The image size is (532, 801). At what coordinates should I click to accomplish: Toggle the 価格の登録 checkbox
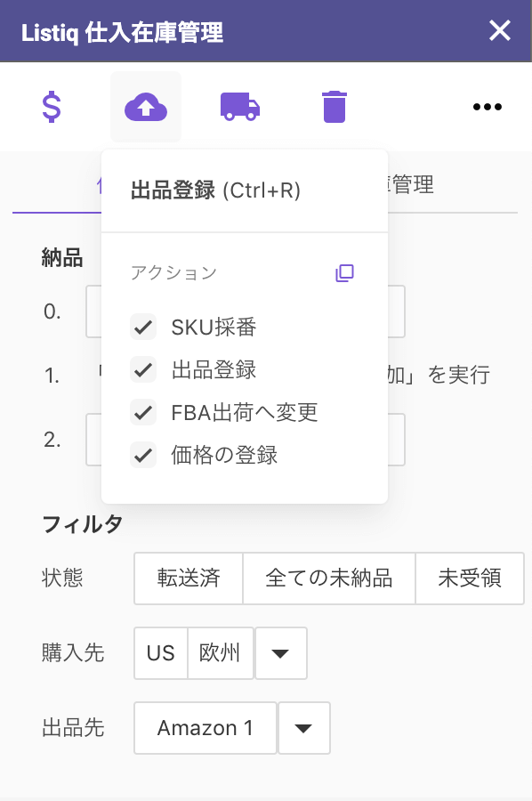[143, 455]
